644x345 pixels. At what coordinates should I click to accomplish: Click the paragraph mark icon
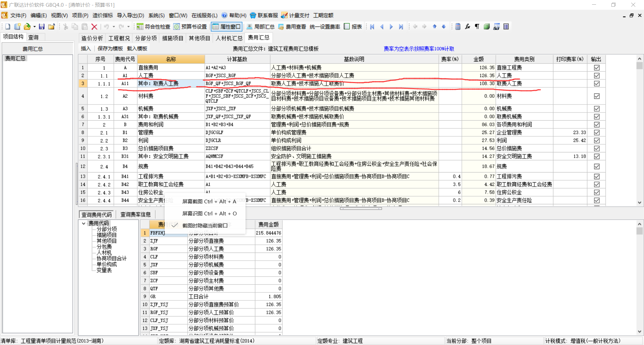click(x=477, y=26)
